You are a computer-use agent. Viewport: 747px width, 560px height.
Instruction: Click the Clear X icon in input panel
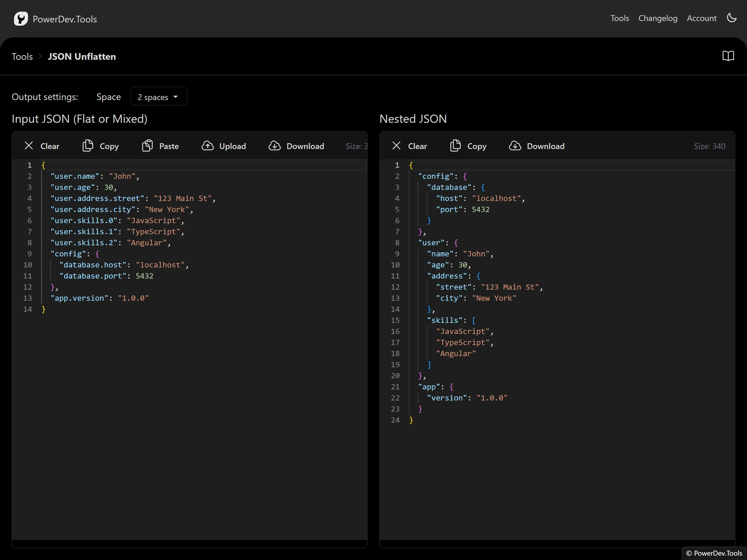click(29, 146)
